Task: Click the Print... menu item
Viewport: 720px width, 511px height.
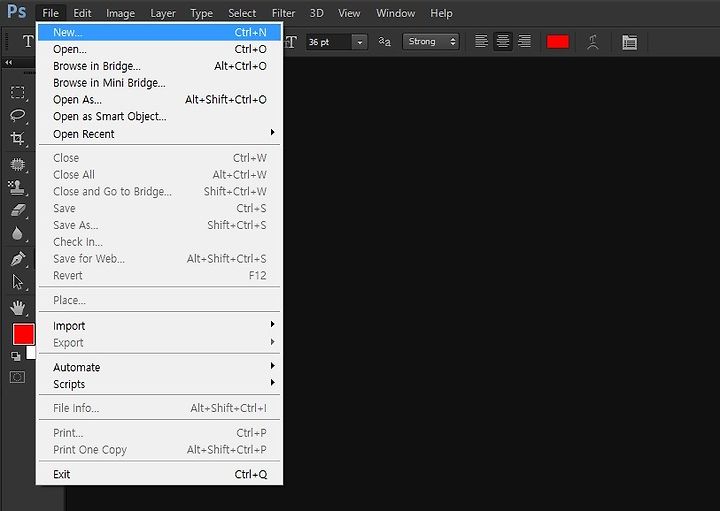Action: click(159, 433)
